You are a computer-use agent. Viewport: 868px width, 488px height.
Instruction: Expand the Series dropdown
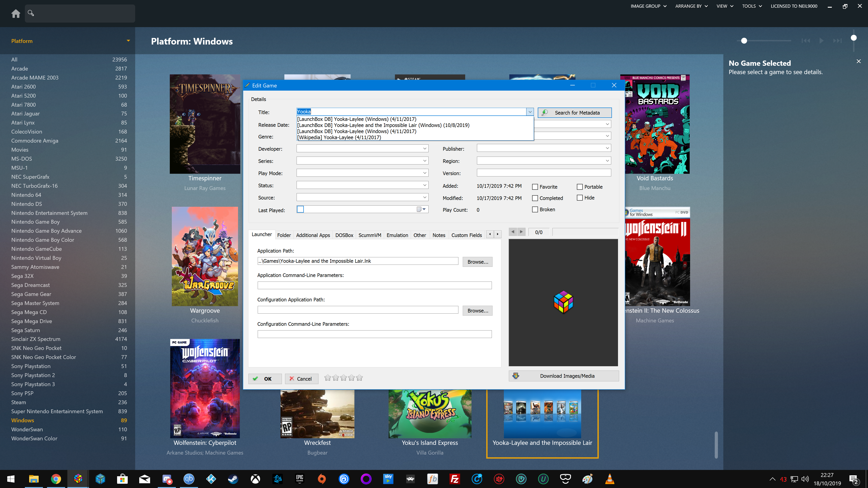coord(425,161)
